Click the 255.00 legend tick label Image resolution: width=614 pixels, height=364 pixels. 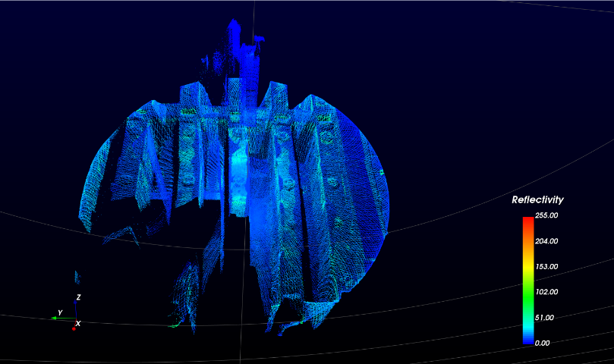pos(546,216)
